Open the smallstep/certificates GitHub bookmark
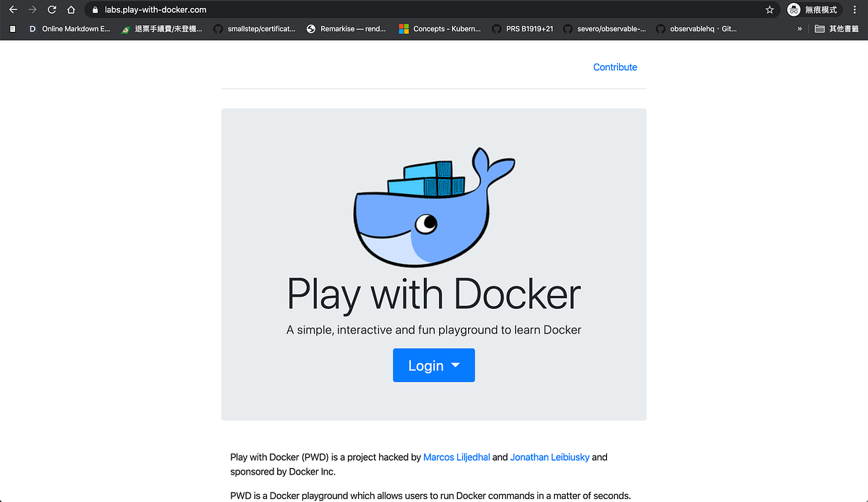This screenshot has width=868, height=502. pyautogui.click(x=255, y=29)
